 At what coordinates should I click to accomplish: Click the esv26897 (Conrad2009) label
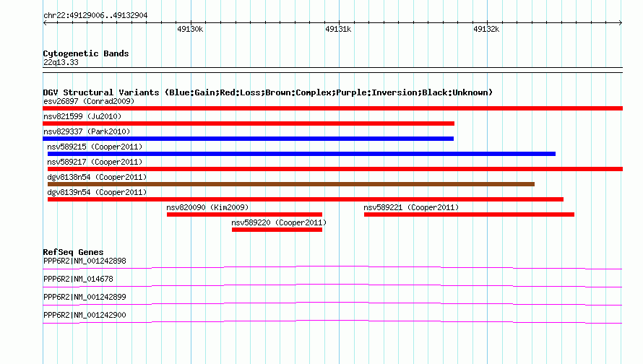(89, 101)
